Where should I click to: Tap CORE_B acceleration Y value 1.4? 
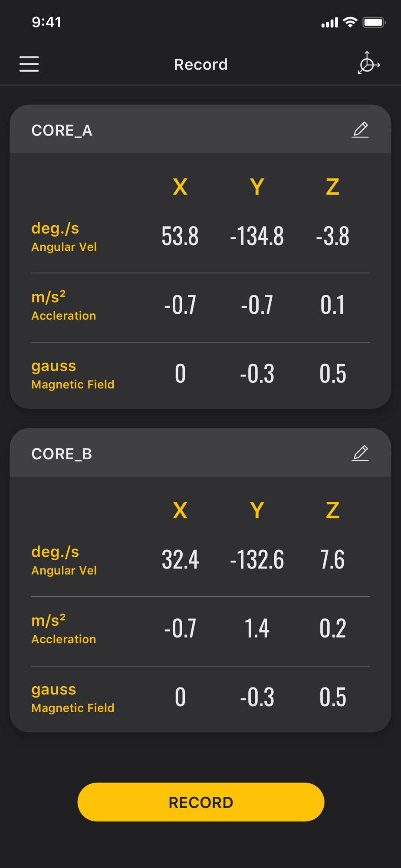tap(257, 628)
